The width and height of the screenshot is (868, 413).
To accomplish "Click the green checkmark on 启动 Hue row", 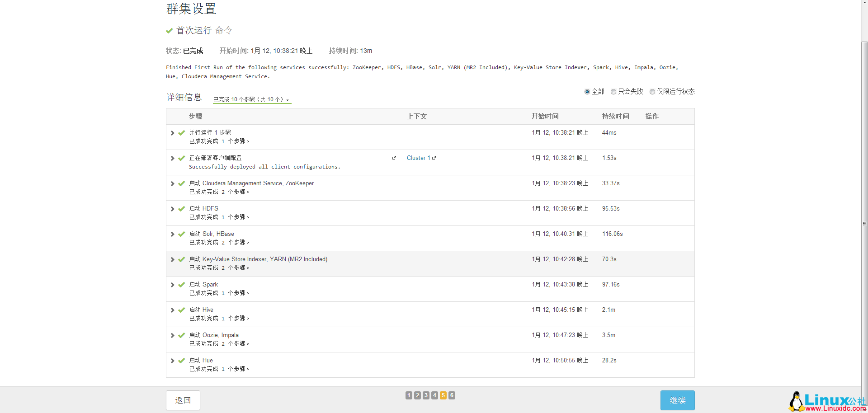I will [x=182, y=361].
